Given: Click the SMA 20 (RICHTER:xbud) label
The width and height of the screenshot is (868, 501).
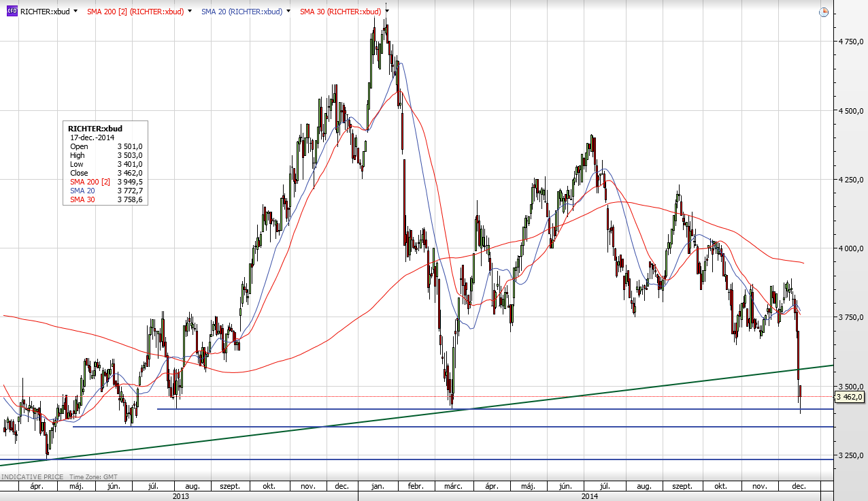Looking at the screenshot, I should 241,12.
